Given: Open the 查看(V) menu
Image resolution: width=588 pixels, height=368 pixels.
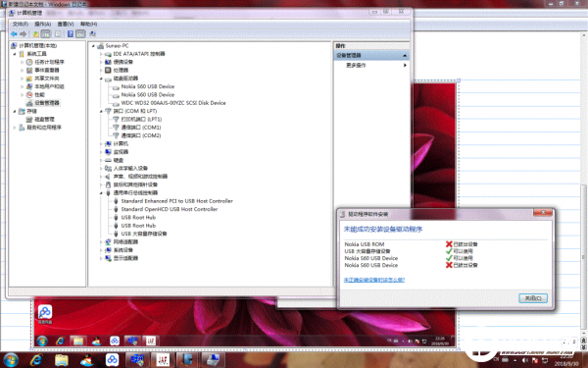Looking at the screenshot, I should tap(66, 24).
